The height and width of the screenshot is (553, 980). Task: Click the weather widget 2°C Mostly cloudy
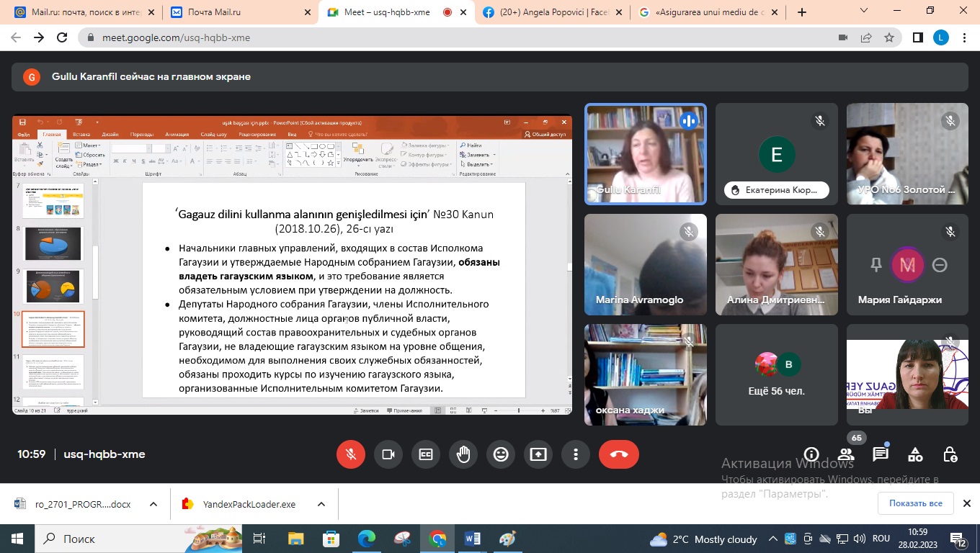(x=703, y=539)
